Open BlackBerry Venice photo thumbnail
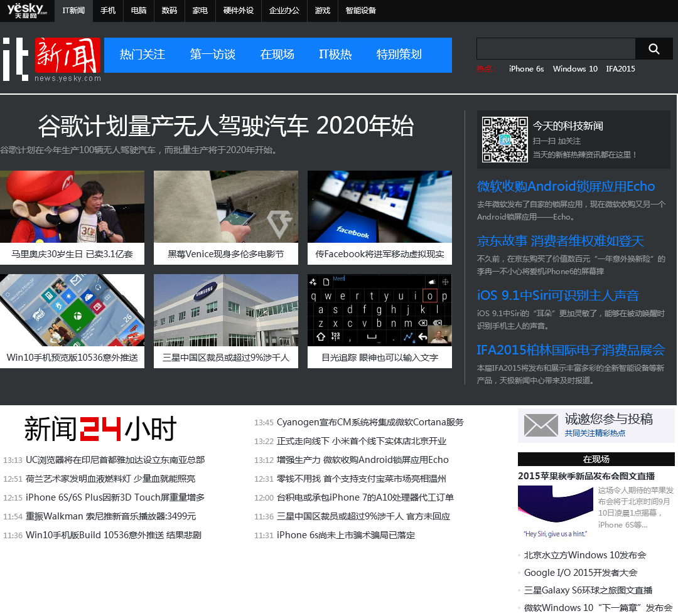This screenshot has width=678, height=616. [x=226, y=206]
